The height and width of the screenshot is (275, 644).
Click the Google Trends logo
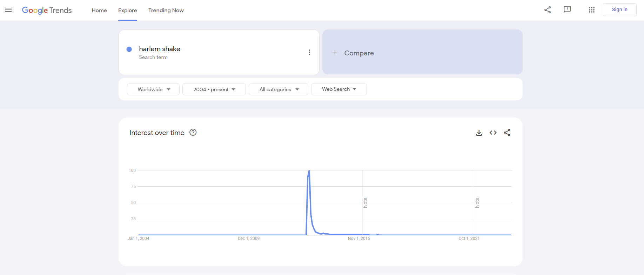[47, 10]
